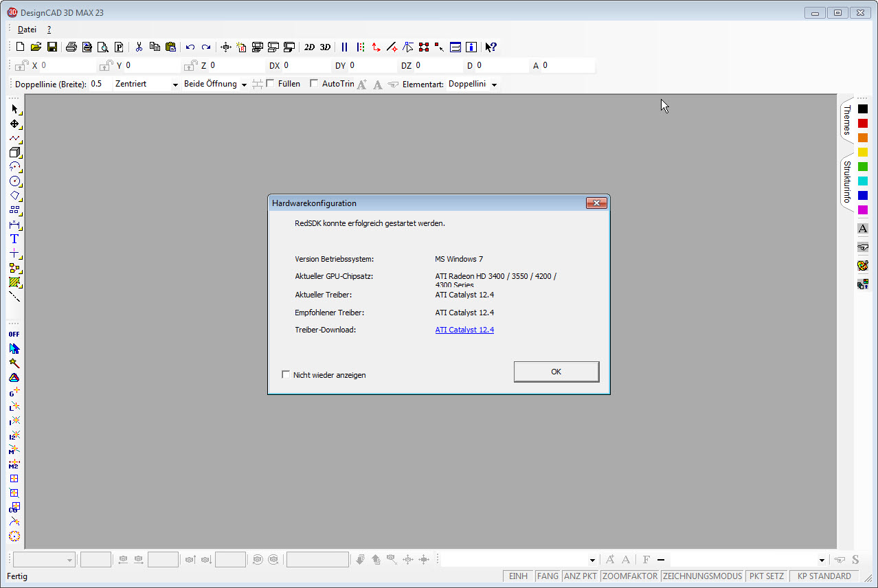
Task: Switch to 3D mode in the toolbar
Action: [324, 47]
